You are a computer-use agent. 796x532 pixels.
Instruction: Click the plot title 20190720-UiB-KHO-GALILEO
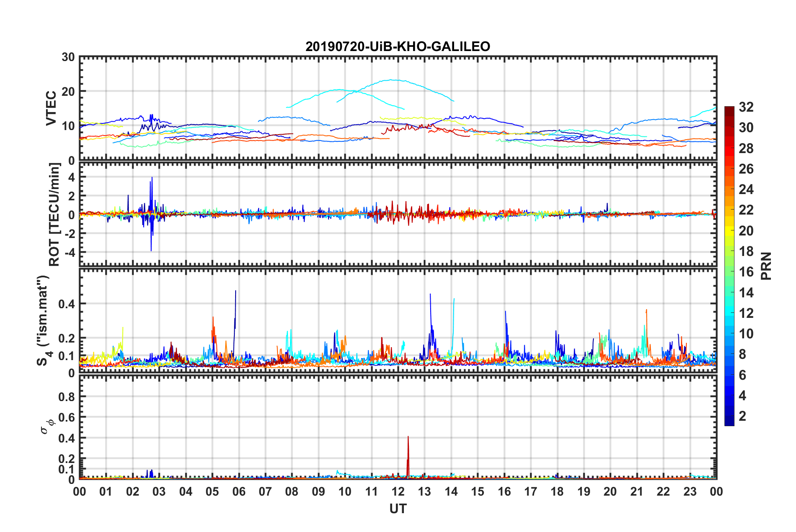[398, 46]
